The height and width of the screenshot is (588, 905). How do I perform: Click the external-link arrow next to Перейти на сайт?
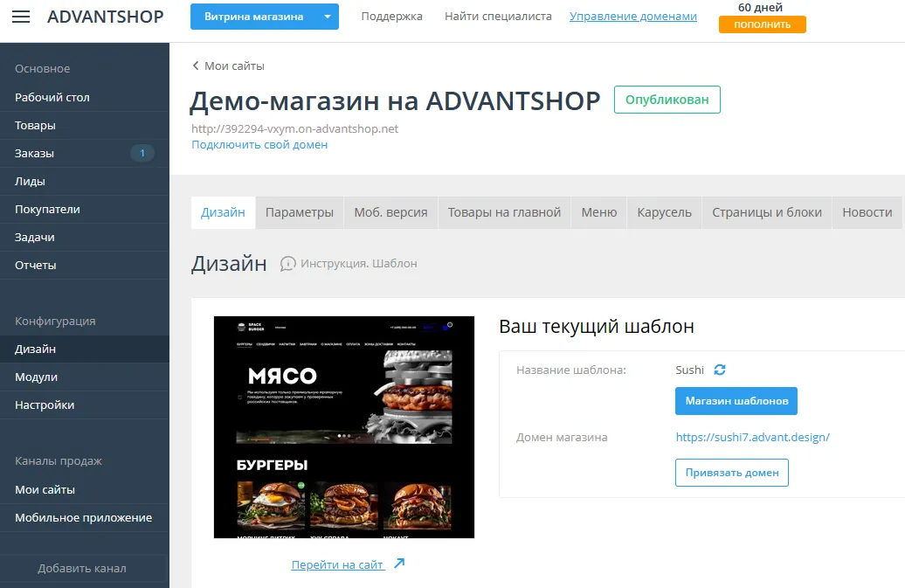(400, 564)
